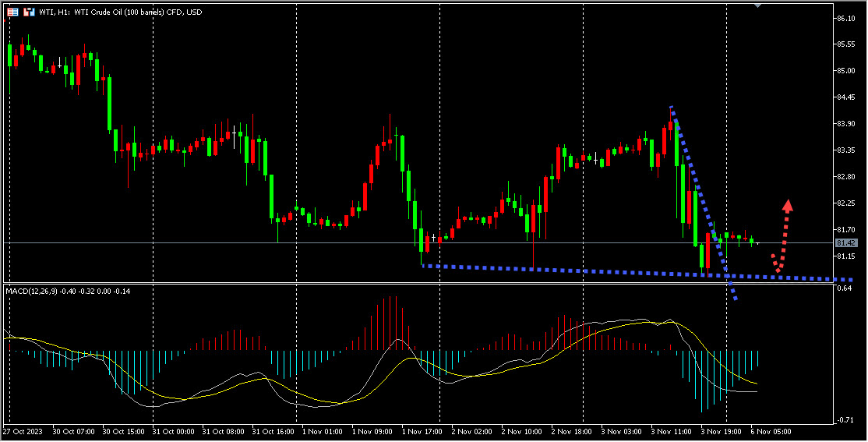The image size is (868, 442).
Task: Select the chart shift triangle marker
Action: pos(758,5)
